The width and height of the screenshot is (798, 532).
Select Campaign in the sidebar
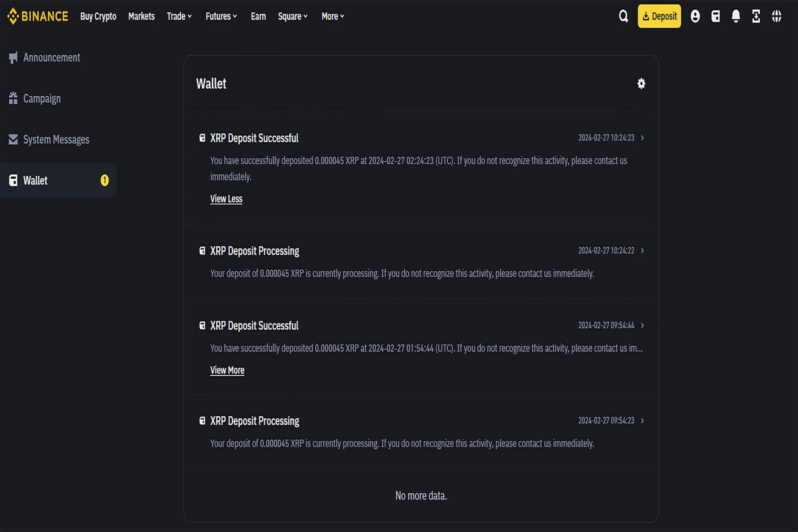pyautogui.click(x=42, y=99)
